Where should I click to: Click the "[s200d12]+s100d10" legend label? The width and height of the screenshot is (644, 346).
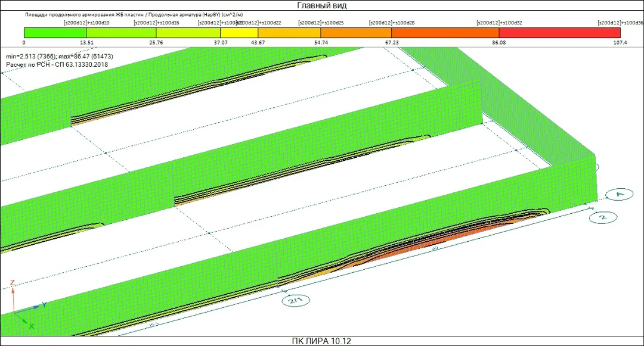coord(86,23)
